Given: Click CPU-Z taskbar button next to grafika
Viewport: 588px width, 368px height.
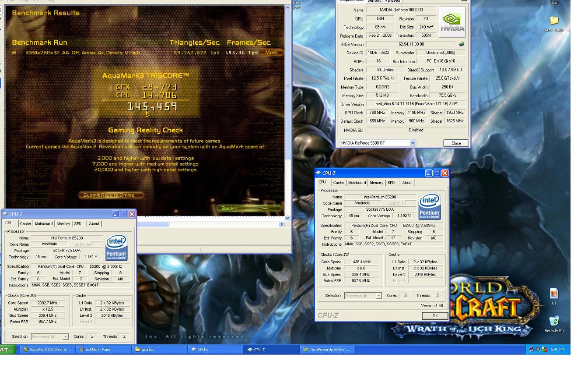Looking at the screenshot, I should tap(215, 350).
